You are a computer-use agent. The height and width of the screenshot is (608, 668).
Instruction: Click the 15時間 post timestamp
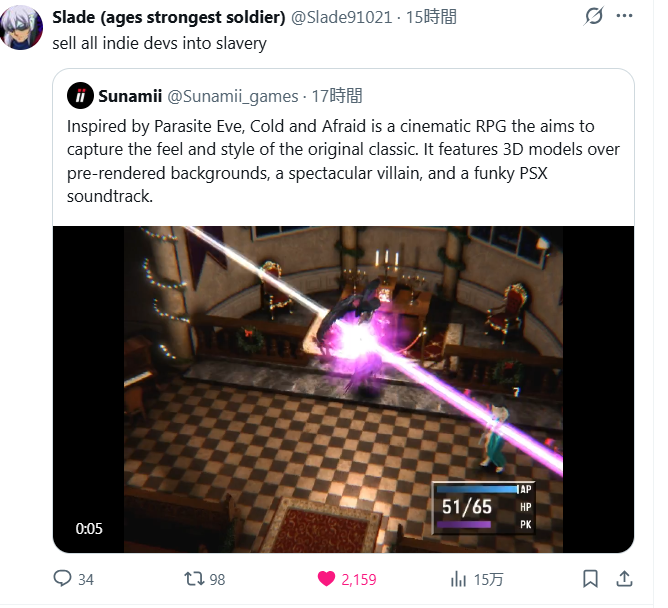point(431,17)
